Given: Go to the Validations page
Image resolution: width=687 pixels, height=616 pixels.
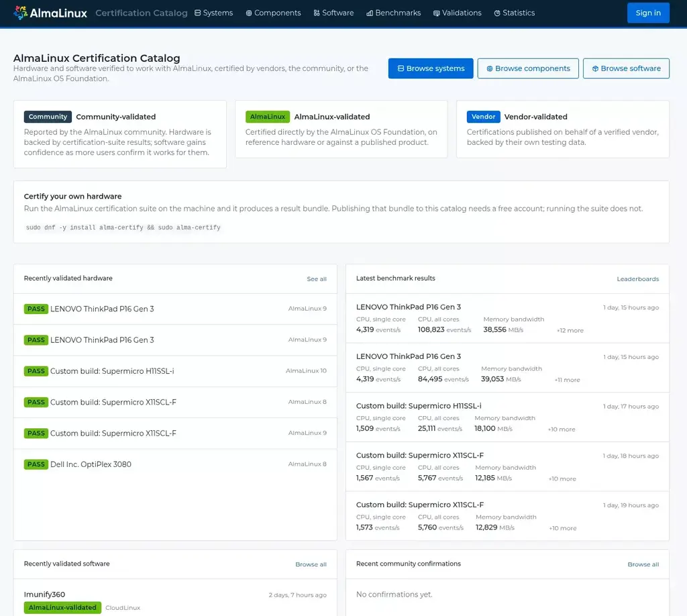Looking at the screenshot, I should pyautogui.click(x=458, y=13).
